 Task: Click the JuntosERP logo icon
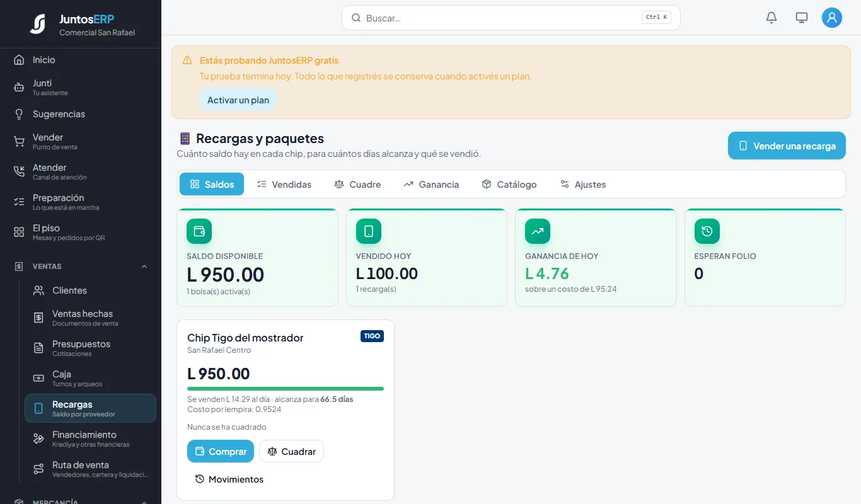click(38, 24)
